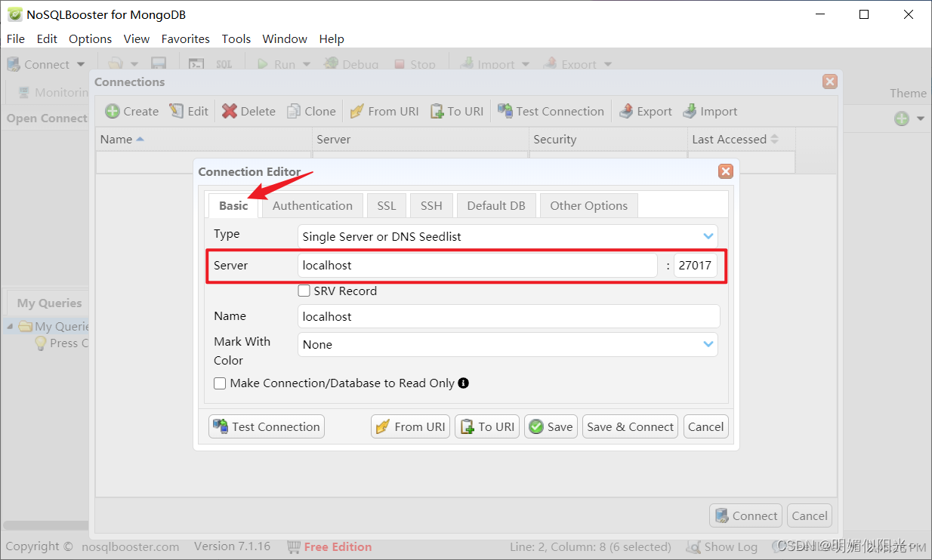Viewport: 932px width, 560px height.
Task: Open the Window menu
Action: (x=285, y=38)
